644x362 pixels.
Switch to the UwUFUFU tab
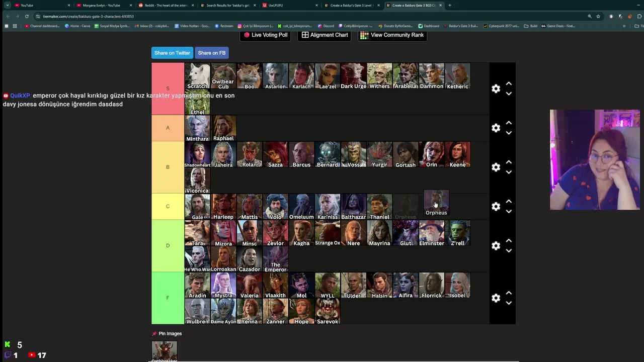[x=290, y=5]
